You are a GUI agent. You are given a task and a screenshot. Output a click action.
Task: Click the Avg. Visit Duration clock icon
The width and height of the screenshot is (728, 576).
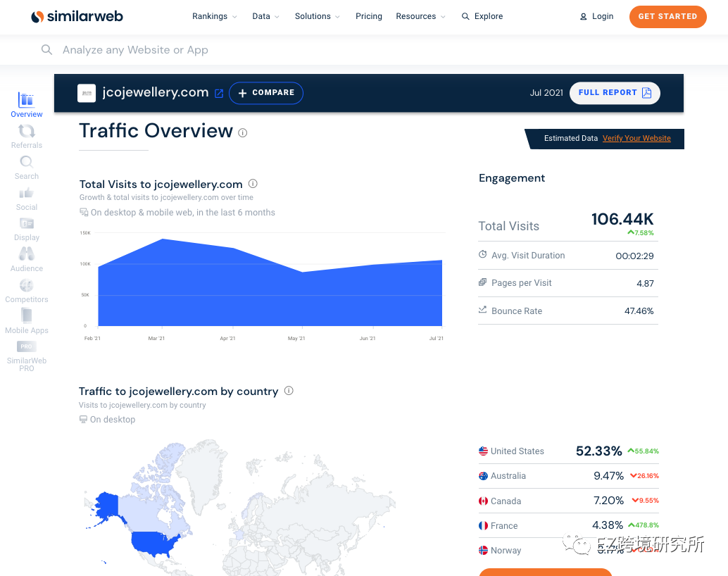tap(483, 255)
